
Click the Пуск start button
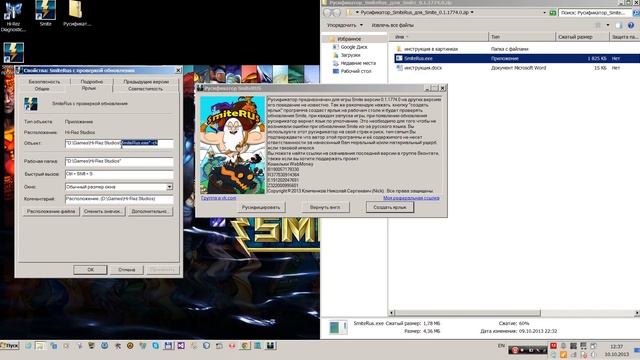click(x=10, y=346)
